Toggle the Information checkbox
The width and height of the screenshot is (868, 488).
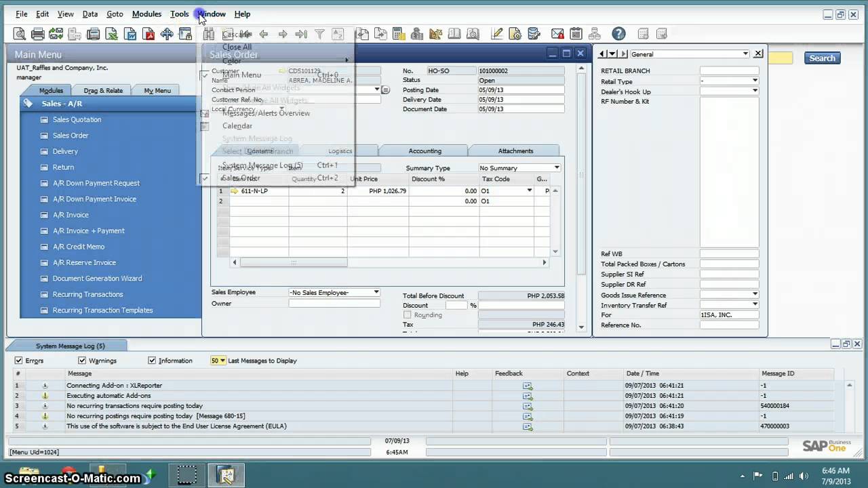pyautogui.click(x=152, y=361)
